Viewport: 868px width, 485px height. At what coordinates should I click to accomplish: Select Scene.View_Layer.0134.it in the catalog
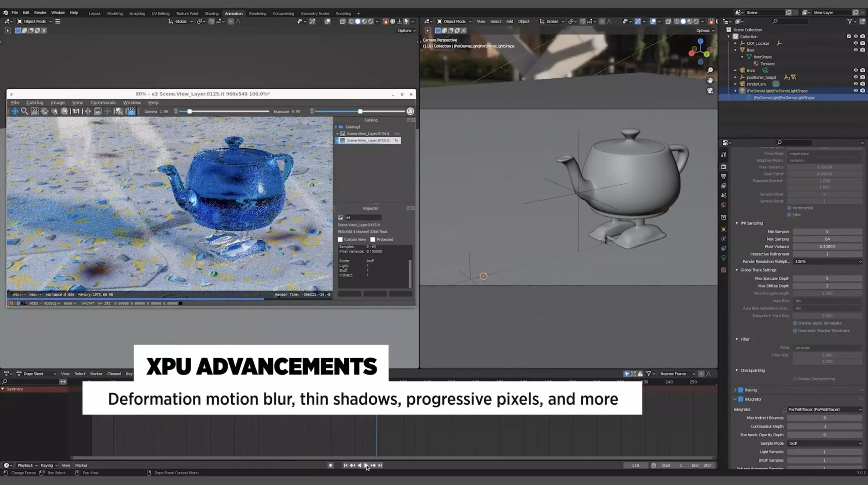tap(368, 134)
